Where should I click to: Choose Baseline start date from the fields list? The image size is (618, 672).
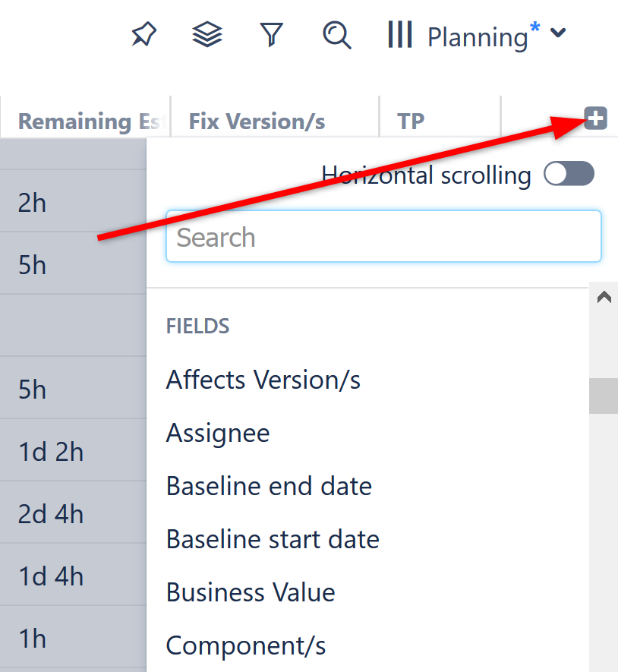pos(272,539)
